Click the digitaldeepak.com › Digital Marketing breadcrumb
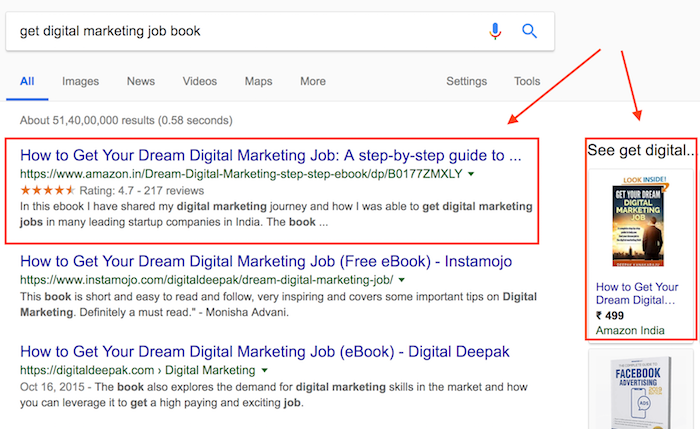Image resolution: width=700 pixels, height=429 pixels. 138,370
